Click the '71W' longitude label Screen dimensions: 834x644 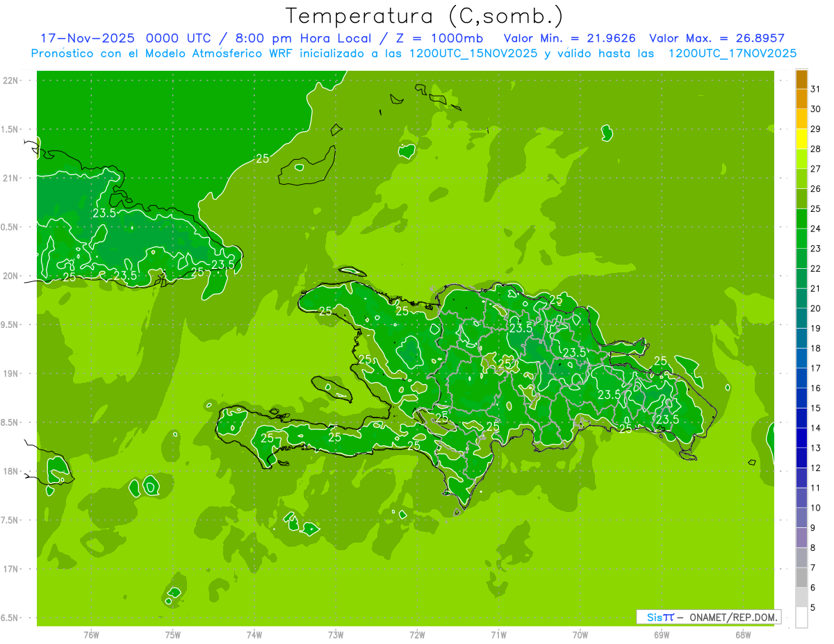click(x=498, y=634)
